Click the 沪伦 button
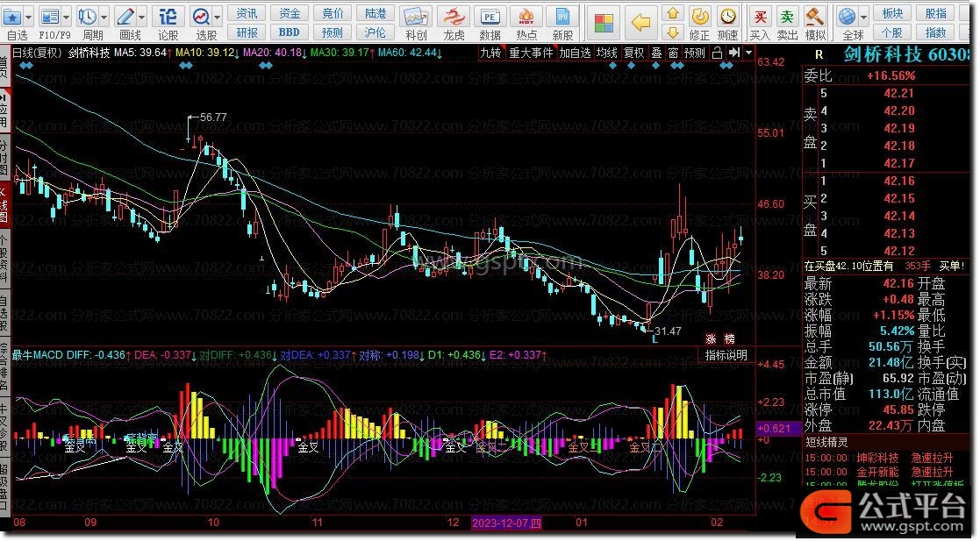The image size is (980, 541). click(x=375, y=32)
